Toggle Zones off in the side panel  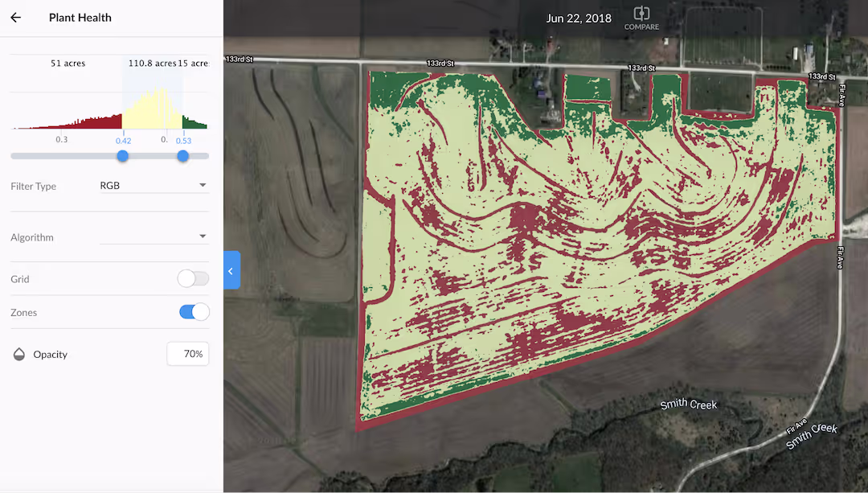(194, 312)
